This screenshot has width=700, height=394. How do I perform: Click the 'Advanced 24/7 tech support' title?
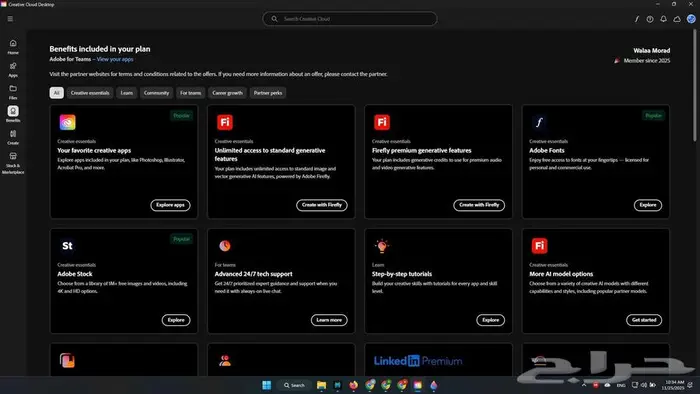pos(254,274)
